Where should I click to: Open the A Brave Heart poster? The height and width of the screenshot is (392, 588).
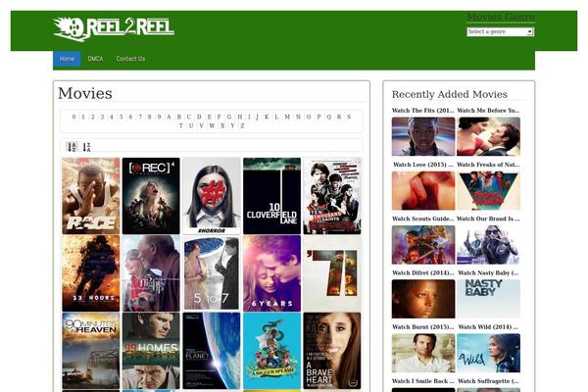pyautogui.click(x=332, y=351)
